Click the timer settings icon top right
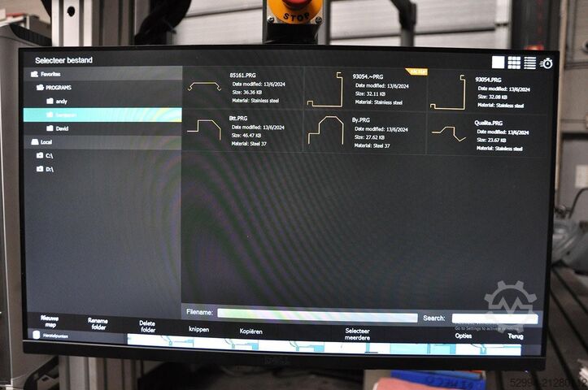This screenshot has height=390, width=588. click(x=547, y=63)
